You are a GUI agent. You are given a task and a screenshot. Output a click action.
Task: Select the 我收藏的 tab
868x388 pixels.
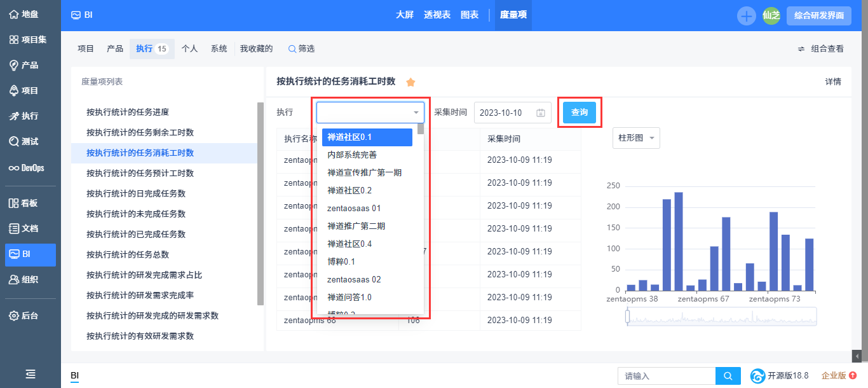(x=256, y=49)
